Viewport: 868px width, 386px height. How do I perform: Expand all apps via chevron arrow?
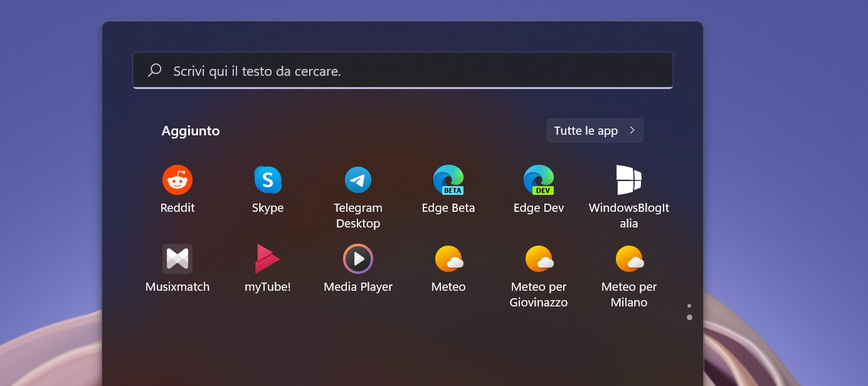[632, 131]
